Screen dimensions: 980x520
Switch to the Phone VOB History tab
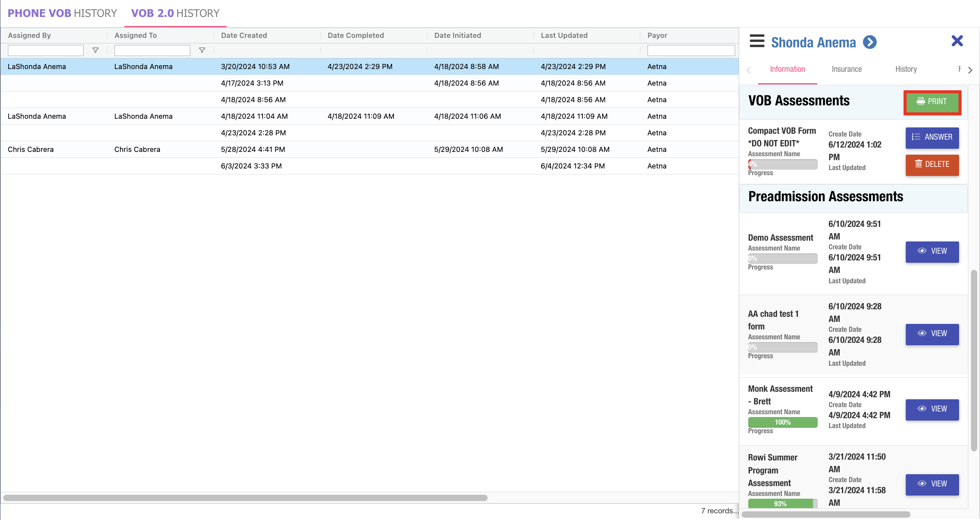[62, 13]
